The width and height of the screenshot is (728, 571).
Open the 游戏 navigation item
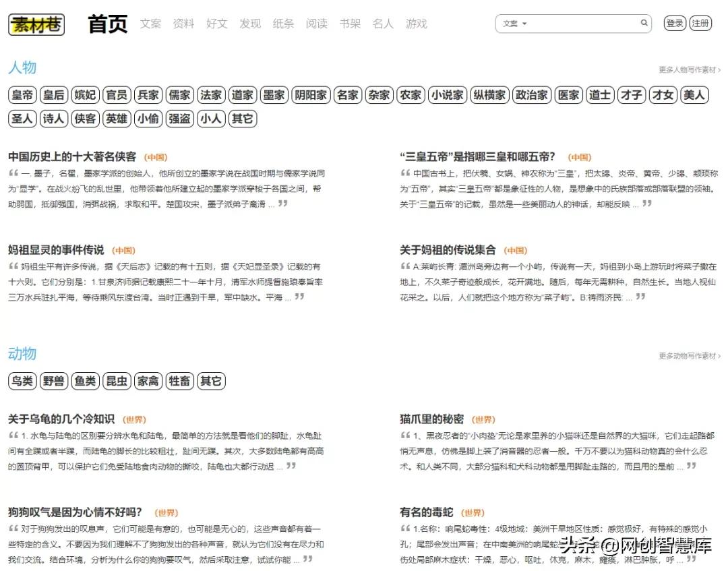click(416, 24)
